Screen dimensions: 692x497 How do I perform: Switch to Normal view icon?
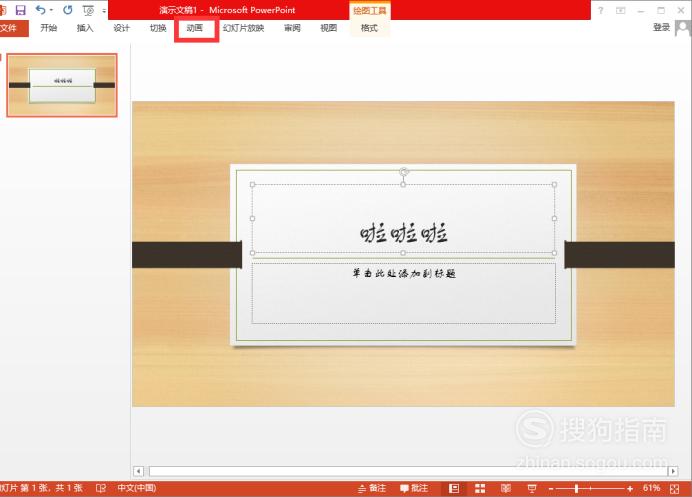454,488
